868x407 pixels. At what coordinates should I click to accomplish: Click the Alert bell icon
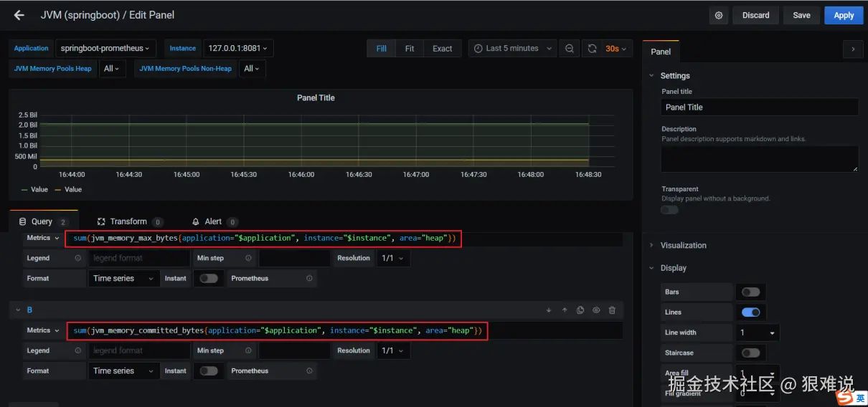[196, 222]
